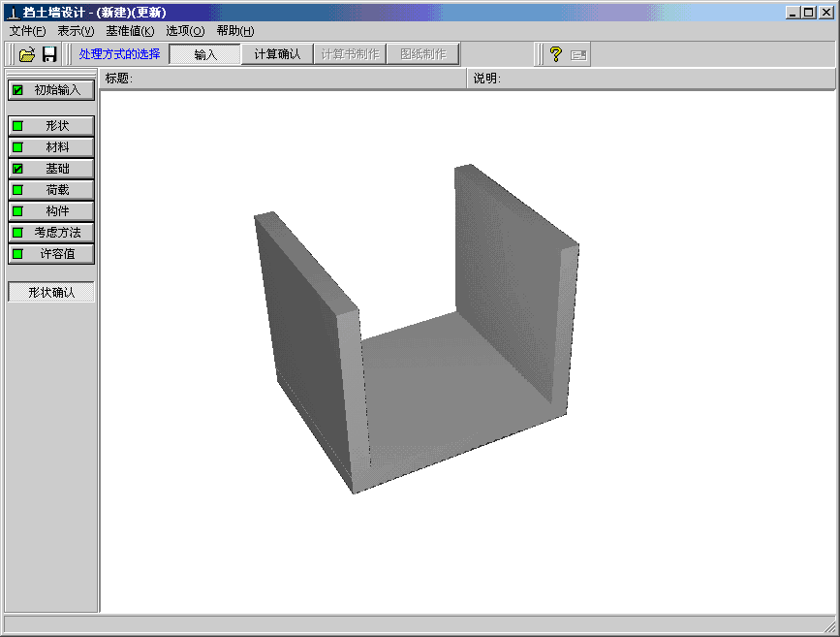Select the checked 基础 step
The width and height of the screenshot is (840, 637).
52,169
